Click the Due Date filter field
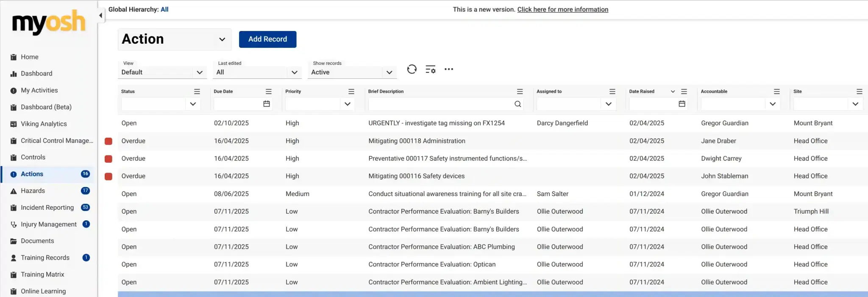Screen dimensions: 868x297 click(242, 104)
